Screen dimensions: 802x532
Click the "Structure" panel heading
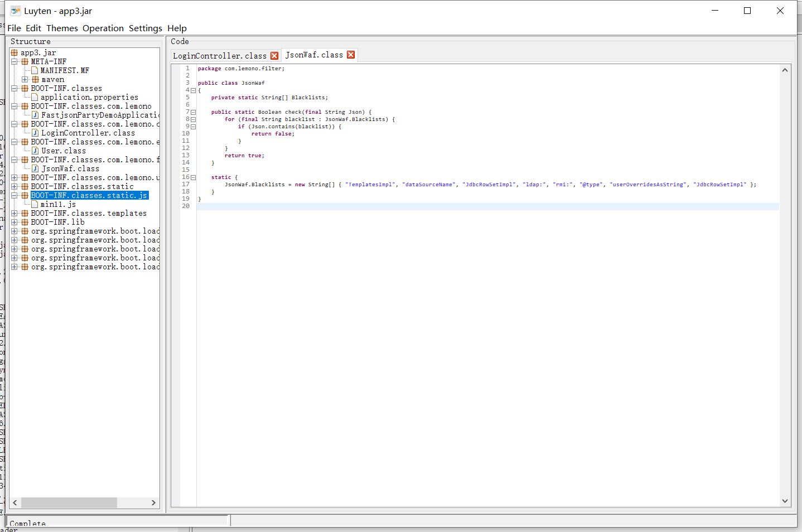[31, 41]
